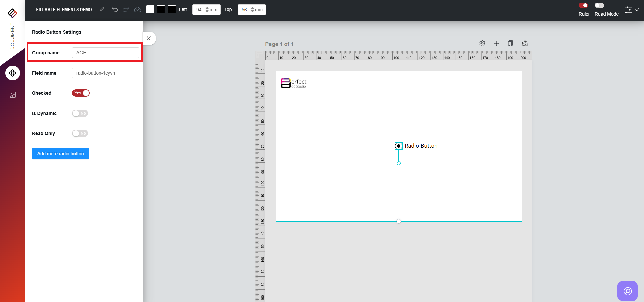Click the recycle icon above the page
Screen dimensions: 644x302
[x=525, y=43]
